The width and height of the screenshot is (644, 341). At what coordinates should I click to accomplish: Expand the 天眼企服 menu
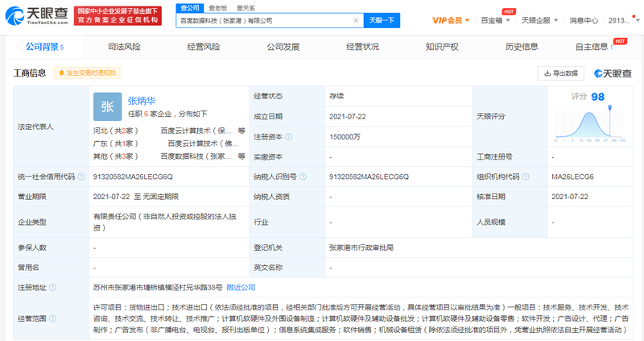click(539, 20)
